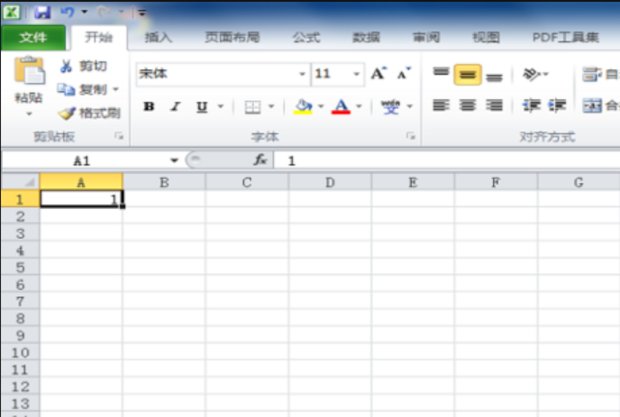Switch to the 开始 (Home) tab

(x=99, y=38)
